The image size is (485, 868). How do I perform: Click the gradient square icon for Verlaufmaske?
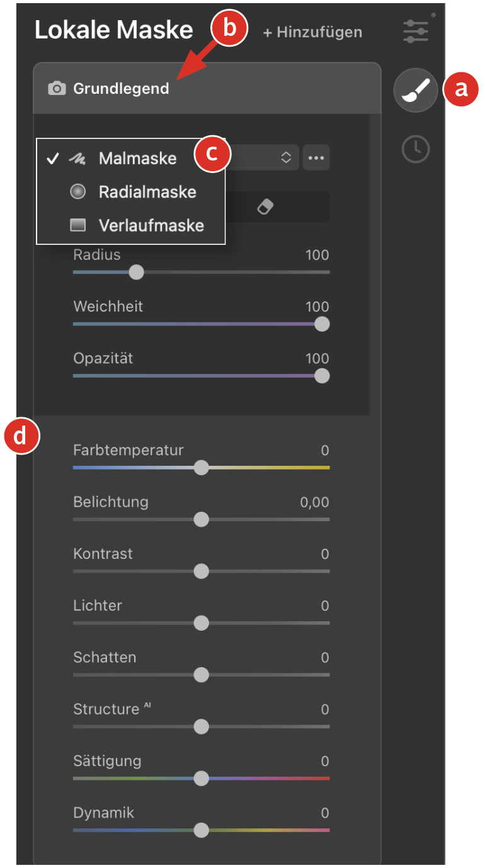[x=77, y=225]
